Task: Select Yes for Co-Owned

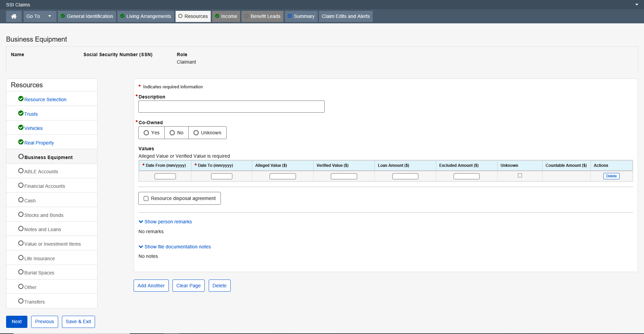Action: [146, 133]
